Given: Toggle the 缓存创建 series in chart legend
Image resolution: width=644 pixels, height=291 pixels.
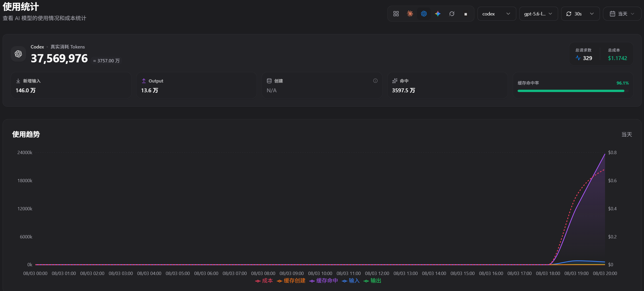Looking at the screenshot, I should coord(291,281).
